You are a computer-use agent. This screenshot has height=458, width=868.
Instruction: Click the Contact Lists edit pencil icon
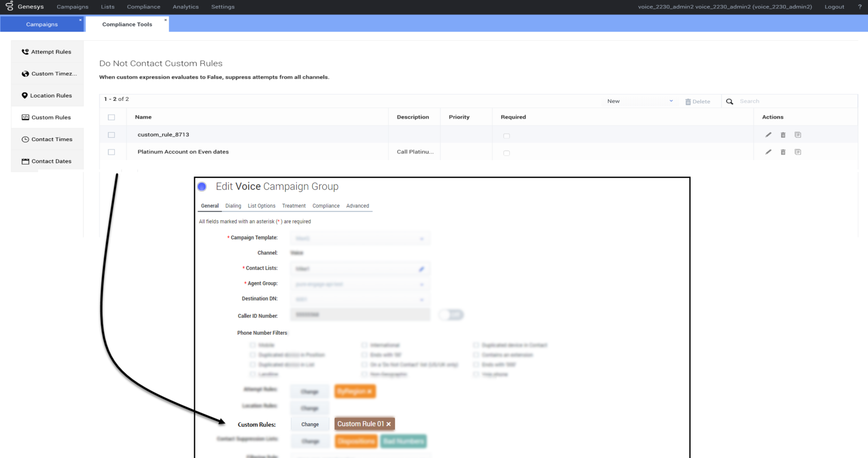tap(421, 269)
